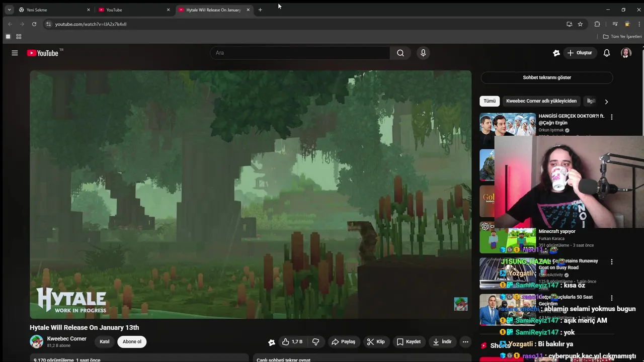Open the Minecraft yapıyor video title
Viewport: 644px width, 362px height.
[x=557, y=231]
